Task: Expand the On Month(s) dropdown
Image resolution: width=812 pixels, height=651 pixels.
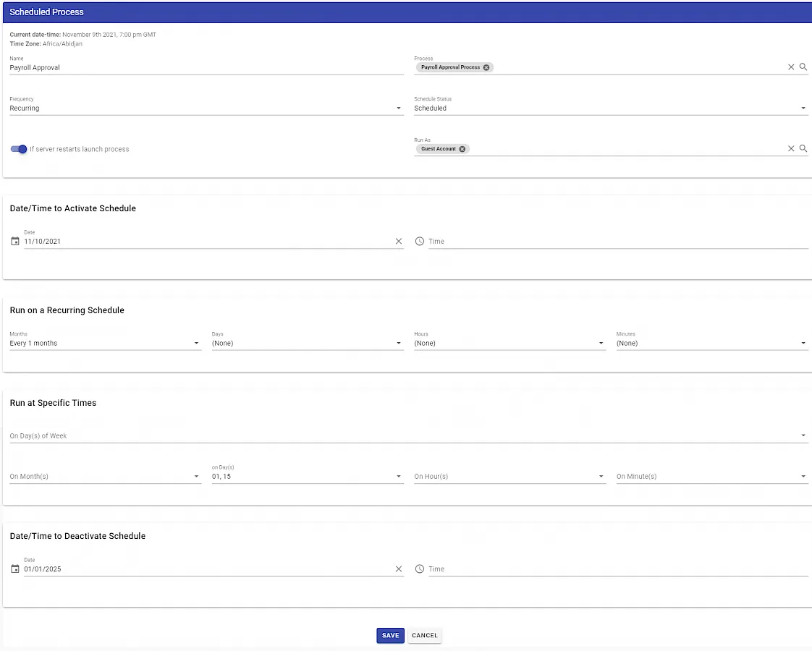Action: 105,476
